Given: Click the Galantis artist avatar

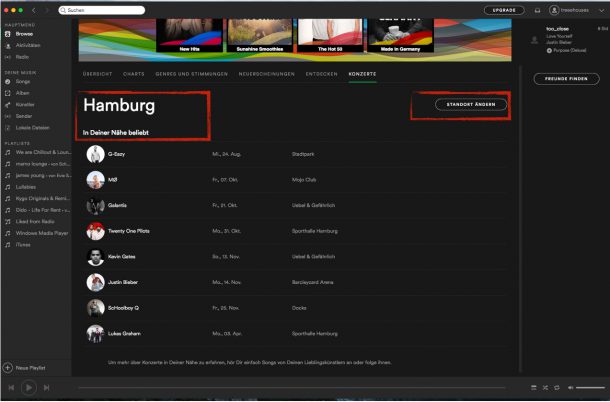Looking at the screenshot, I should (95, 205).
